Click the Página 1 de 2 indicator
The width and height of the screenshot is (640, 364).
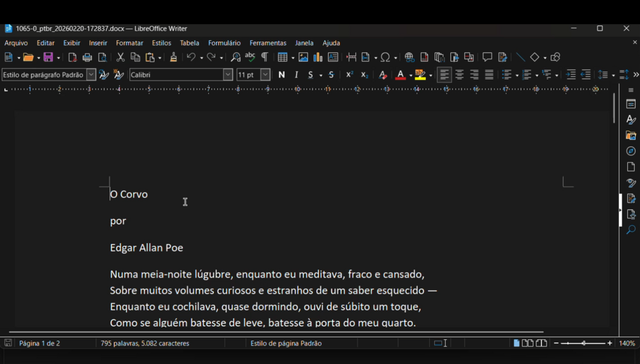[39, 343]
